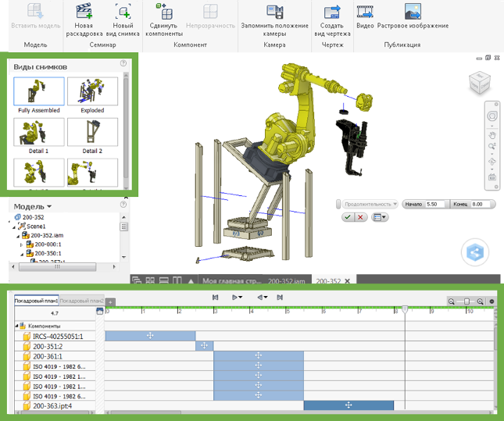504x421 pixels.
Task: Publish using the Видео icon
Action: [365, 12]
